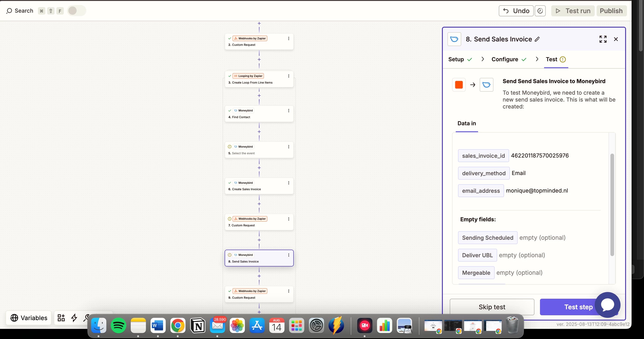Screen dimensions: 644x339
Task: Click Skip test button
Action: (x=492, y=307)
